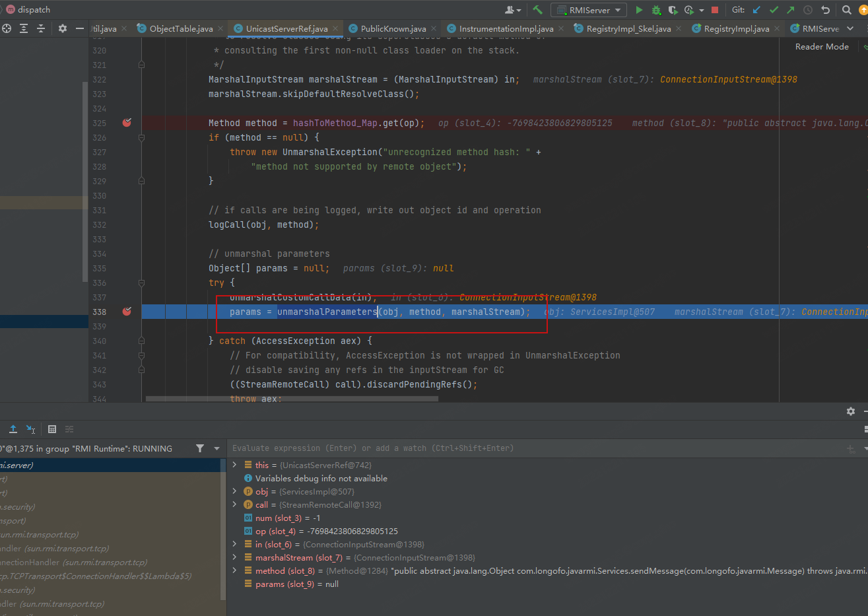This screenshot has height=616, width=868.
Task: Toggle the breakpoint on line 325
Action: click(127, 123)
